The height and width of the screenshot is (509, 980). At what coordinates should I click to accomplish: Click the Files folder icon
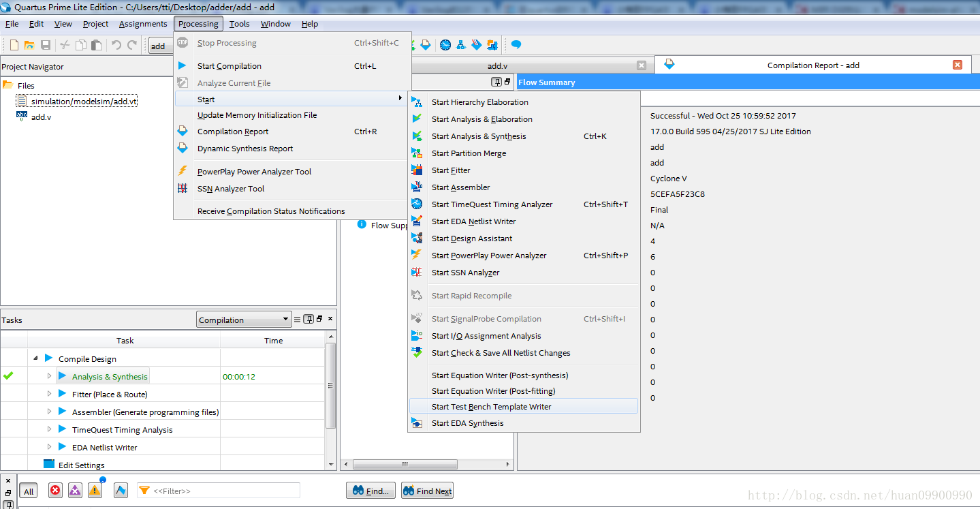tap(7, 85)
